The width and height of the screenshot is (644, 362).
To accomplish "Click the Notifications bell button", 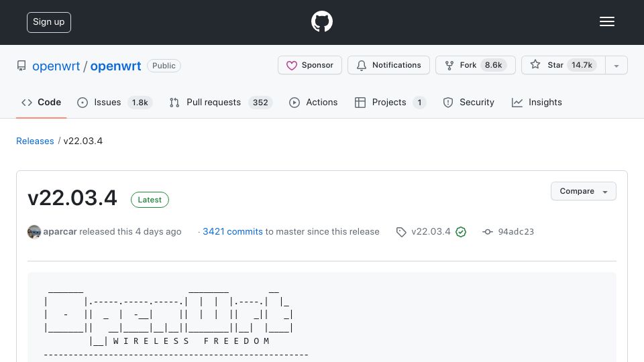I will [x=388, y=65].
